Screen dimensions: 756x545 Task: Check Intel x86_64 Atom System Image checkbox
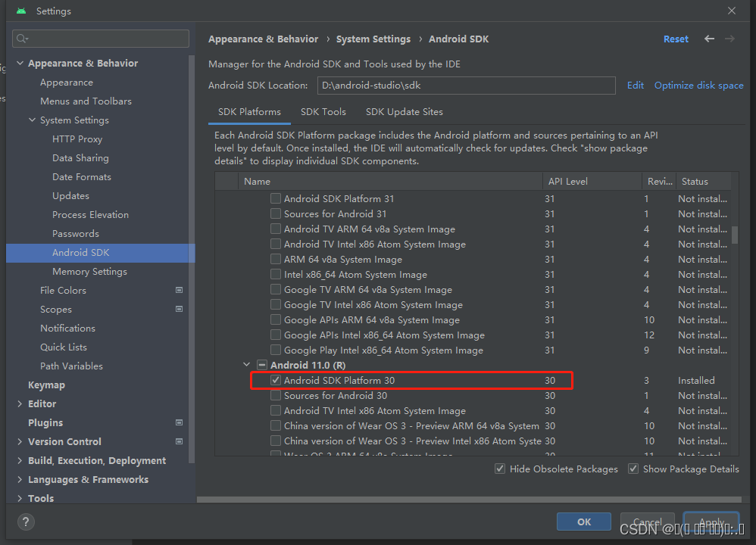pyautogui.click(x=276, y=274)
